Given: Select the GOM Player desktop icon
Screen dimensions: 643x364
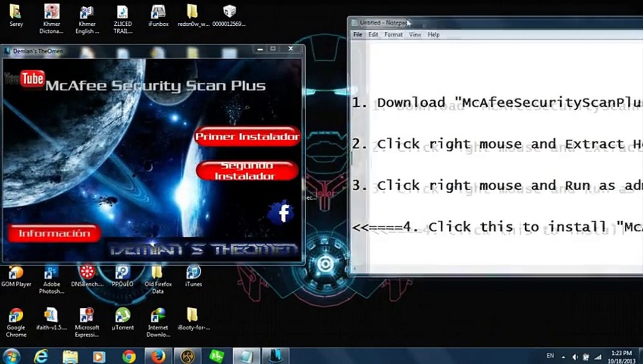Looking at the screenshot, I should 16,276.
